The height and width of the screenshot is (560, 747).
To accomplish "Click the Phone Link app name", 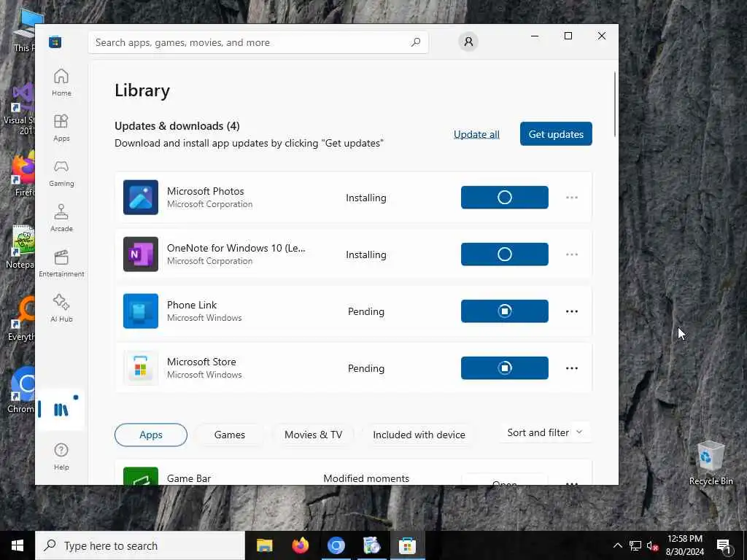I will point(192,305).
